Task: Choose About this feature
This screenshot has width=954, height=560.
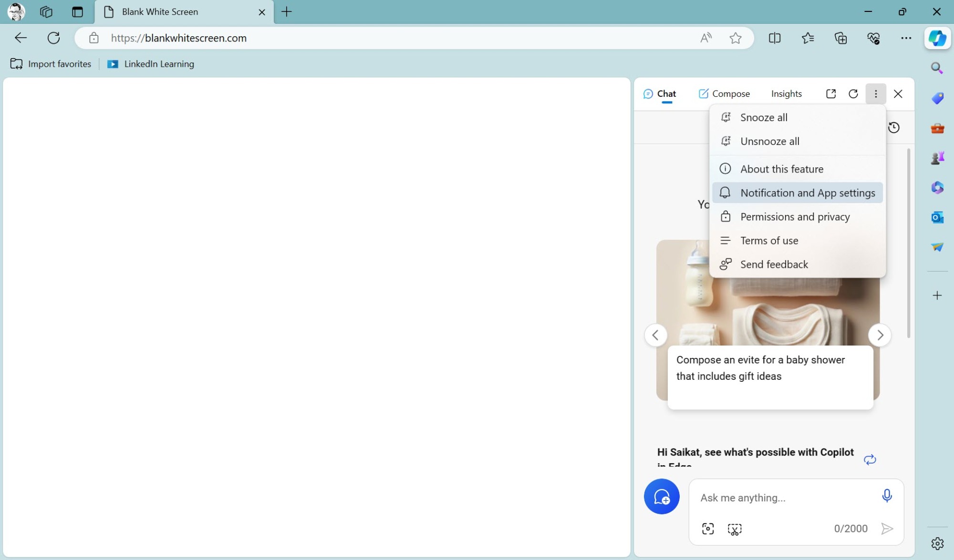Action: click(798, 169)
